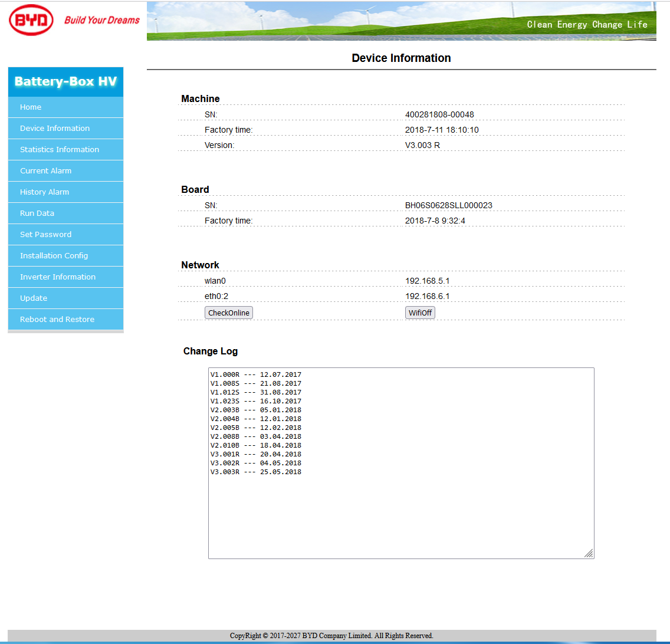Go to Current Alarm page
Image resolution: width=670 pixels, height=644 pixels.
pyautogui.click(x=45, y=171)
